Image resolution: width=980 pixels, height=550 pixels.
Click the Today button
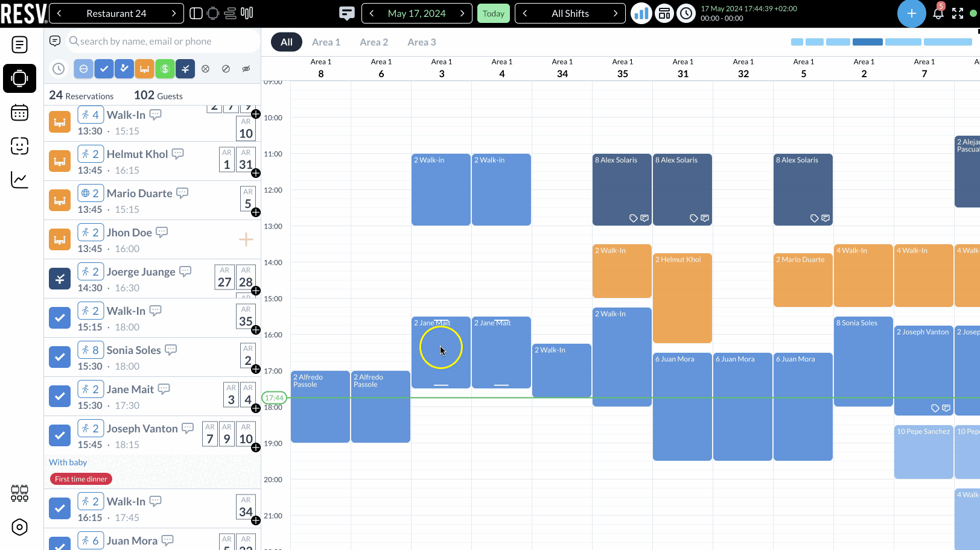click(x=493, y=13)
